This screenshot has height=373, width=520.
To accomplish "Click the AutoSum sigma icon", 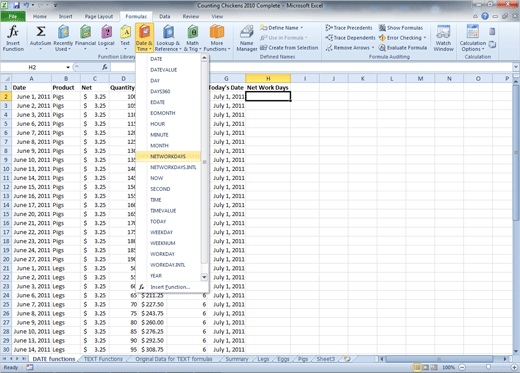I will [x=41, y=32].
